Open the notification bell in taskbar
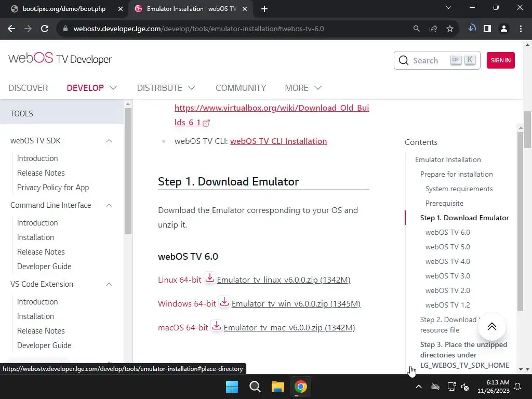This screenshot has width=532, height=399. coord(518,387)
